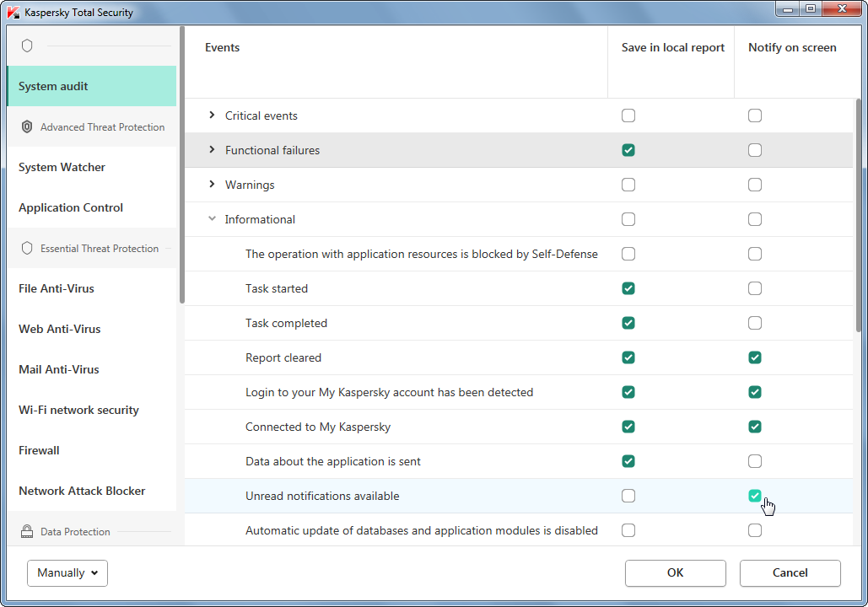This screenshot has height=607, width=868.
Task: Click the Essential Threat Protection section label
Action: coord(100,249)
